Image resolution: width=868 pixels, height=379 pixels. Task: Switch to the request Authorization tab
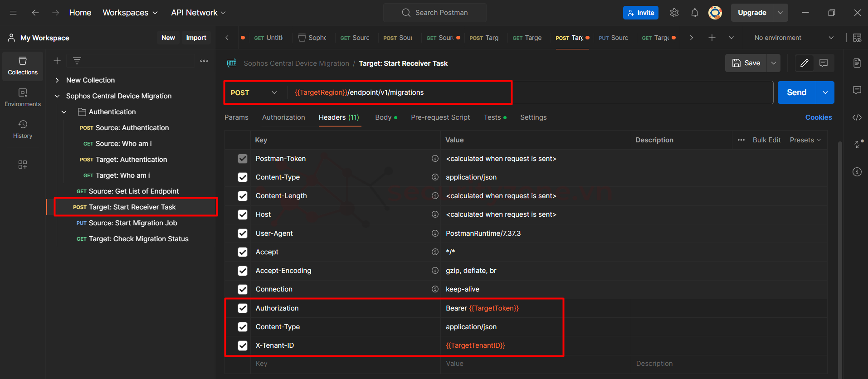pyautogui.click(x=283, y=117)
